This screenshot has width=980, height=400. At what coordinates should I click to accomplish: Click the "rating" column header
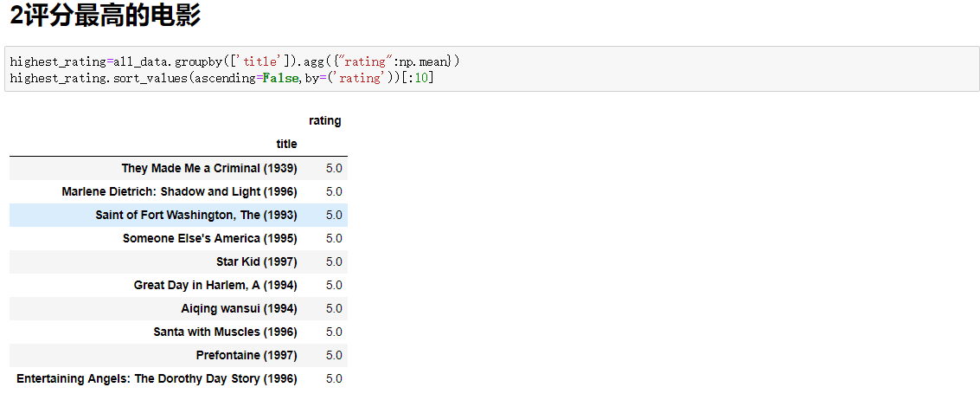click(324, 121)
